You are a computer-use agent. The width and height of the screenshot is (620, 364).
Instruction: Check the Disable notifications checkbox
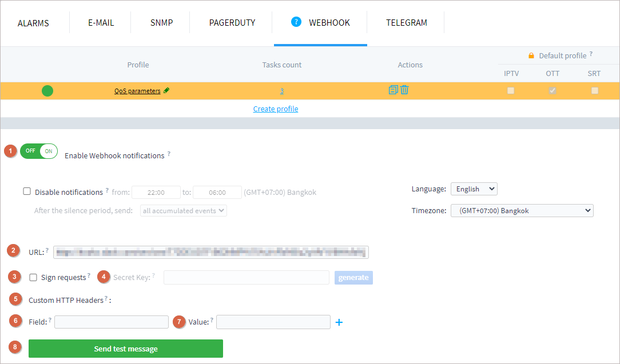(x=27, y=190)
